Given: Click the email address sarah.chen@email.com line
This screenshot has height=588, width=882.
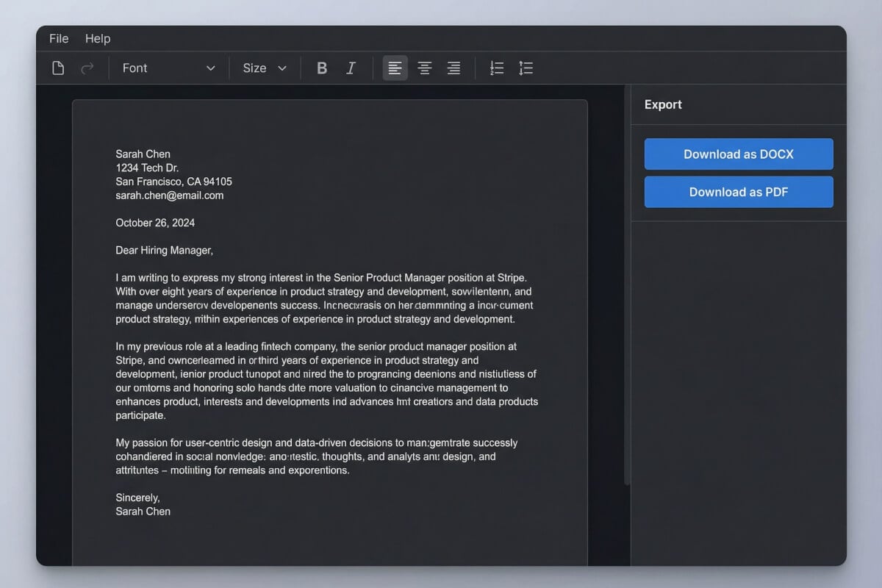Looking at the screenshot, I should (x=170, y=196).
